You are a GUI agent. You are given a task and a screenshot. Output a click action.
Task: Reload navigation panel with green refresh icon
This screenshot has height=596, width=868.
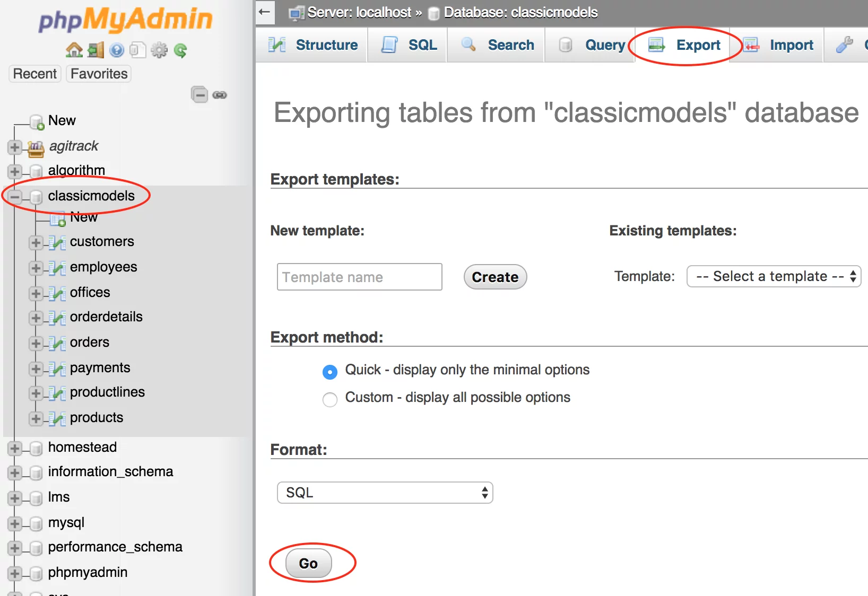(x=180, y=50)
